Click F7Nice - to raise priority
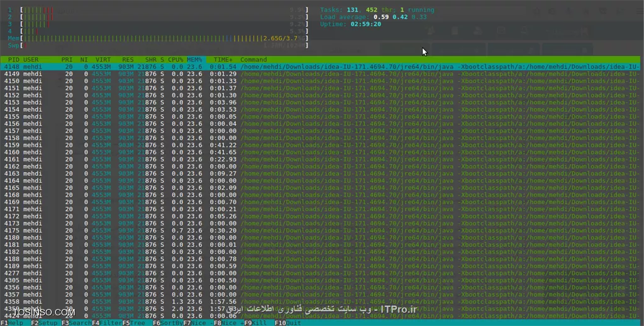The height and width of the screenshot is (326, 644). pyautogui.click(x=198, y=323)
